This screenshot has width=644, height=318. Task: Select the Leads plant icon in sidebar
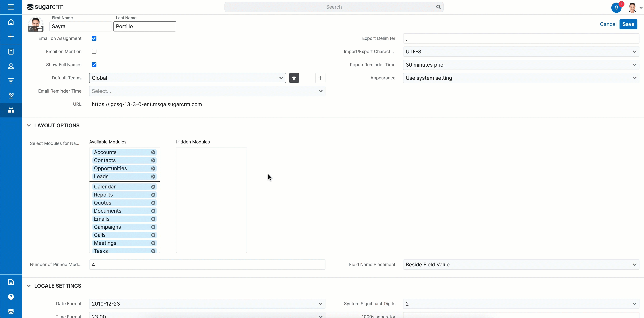click(x=11, y=95)
